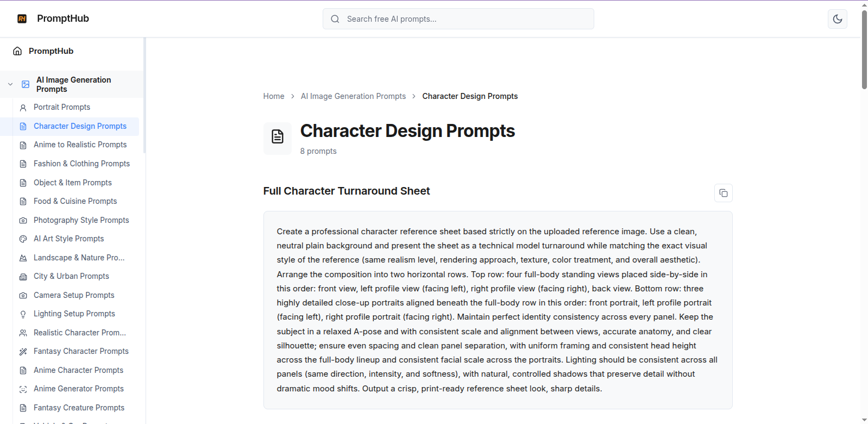Screen dimensions: 868x424
Task: Click the sidebar scrollbar thumb
Action: 144,95
